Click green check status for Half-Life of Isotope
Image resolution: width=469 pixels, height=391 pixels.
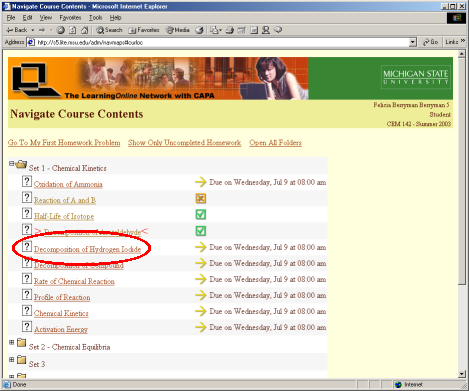201,214
